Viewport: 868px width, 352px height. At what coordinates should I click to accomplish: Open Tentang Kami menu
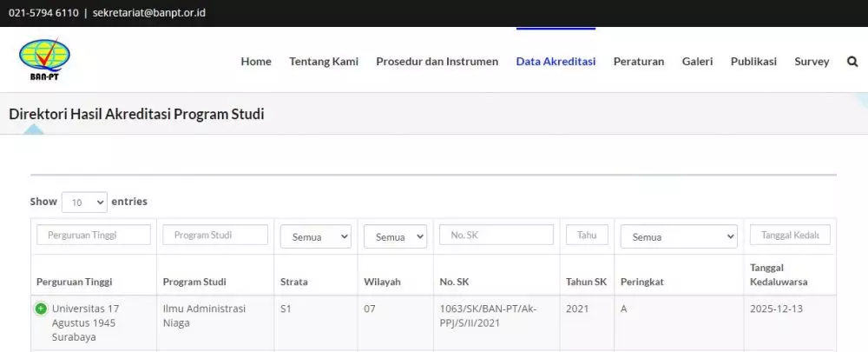[324, 62]
